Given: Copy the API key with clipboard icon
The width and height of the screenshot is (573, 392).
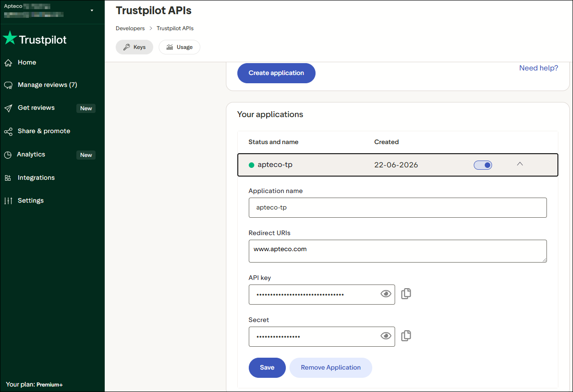Looking at the screenshot, I should (406, 294).
